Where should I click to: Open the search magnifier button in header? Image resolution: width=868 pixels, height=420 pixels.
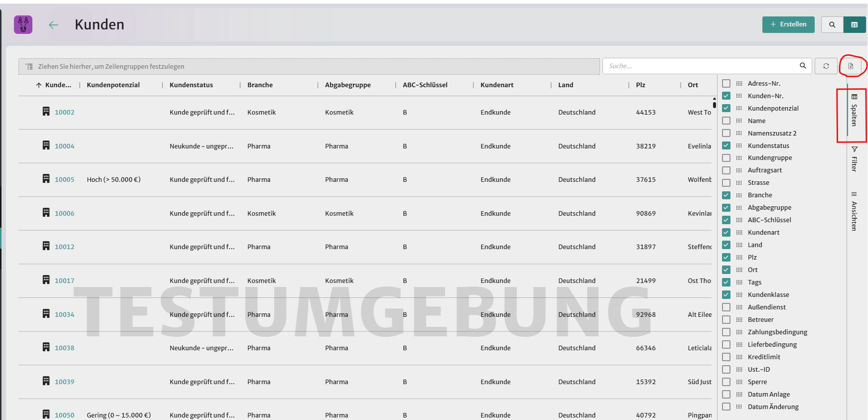pos(832,24)
